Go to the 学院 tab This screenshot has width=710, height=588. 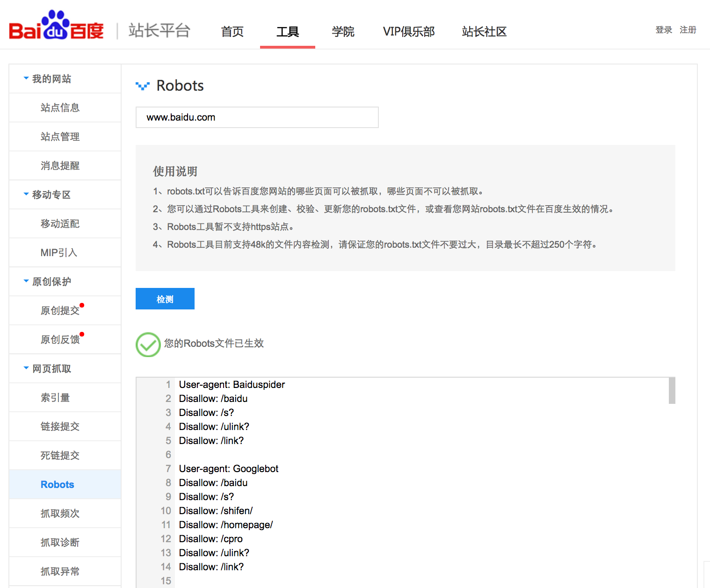[x=343, y=32]
